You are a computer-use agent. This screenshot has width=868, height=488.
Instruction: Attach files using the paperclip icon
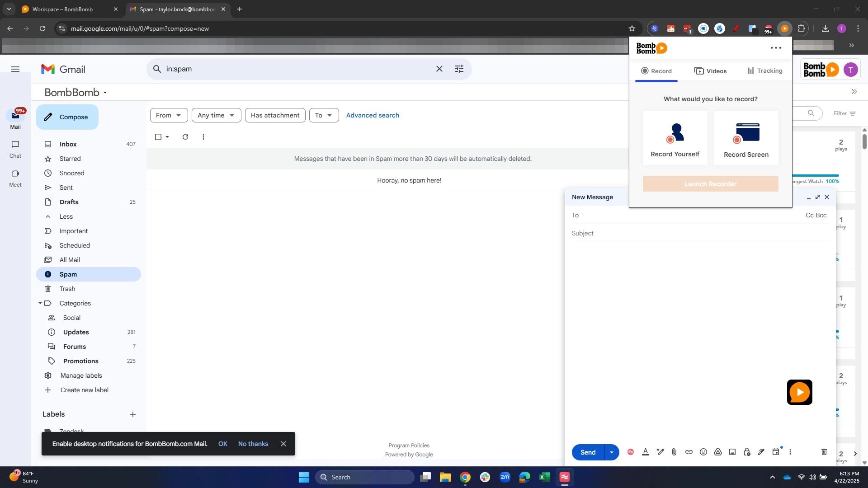674,452
